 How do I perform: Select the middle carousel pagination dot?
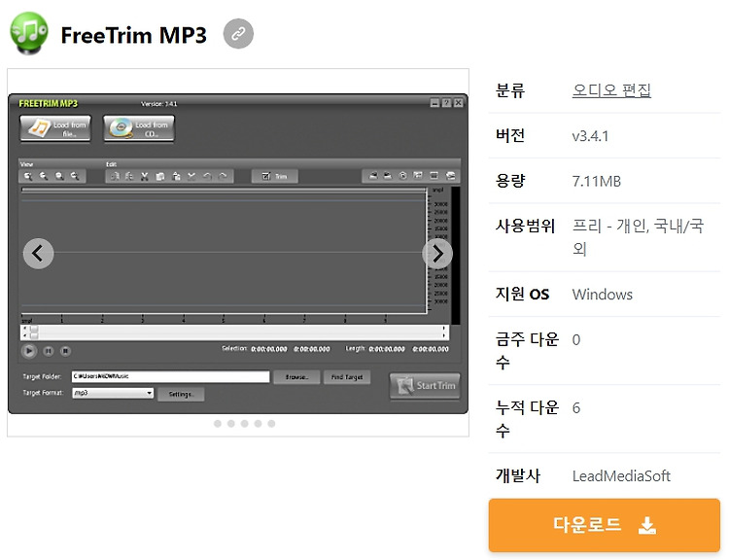[245, 424]
